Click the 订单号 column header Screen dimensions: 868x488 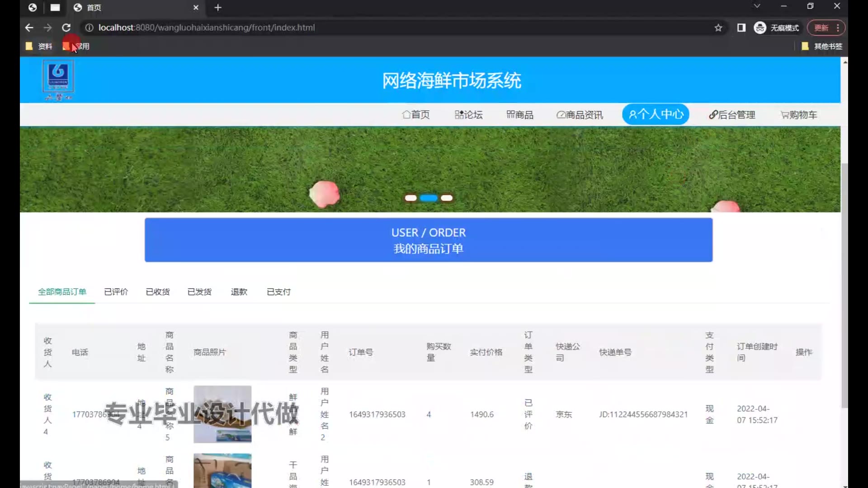pos(361,352)
